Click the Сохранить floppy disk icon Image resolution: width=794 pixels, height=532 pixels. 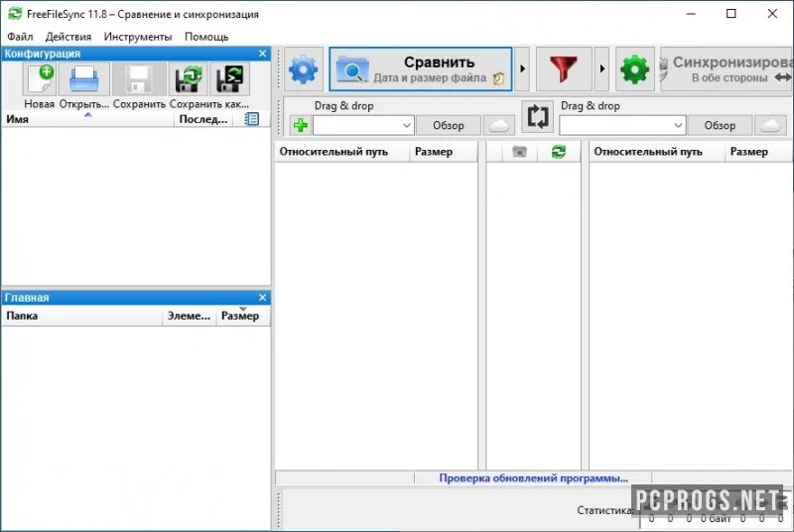(x=139, y=79)
